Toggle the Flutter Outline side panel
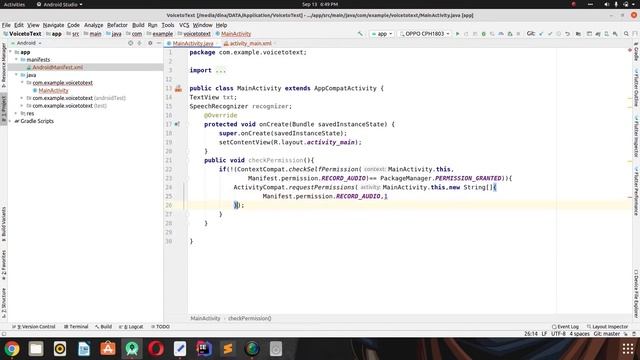 [x=636, y=88]
